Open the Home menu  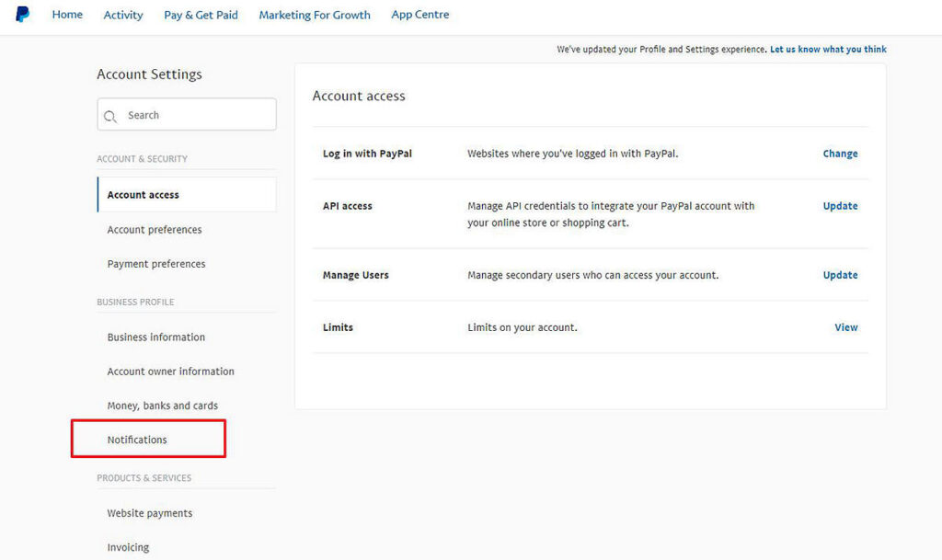(x=67, y=15)
